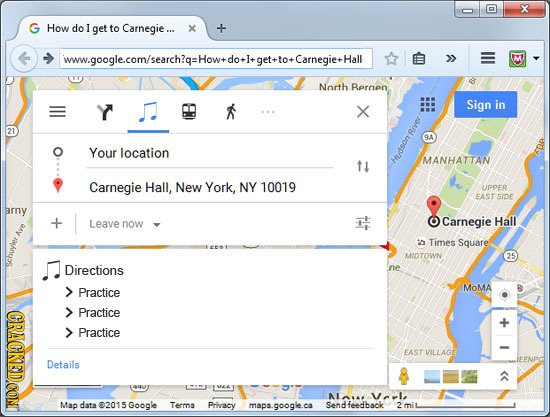Click the browser address bar
Image resolution: width=550 pixels, height=417 pixels.
click(x=216, y=59)
